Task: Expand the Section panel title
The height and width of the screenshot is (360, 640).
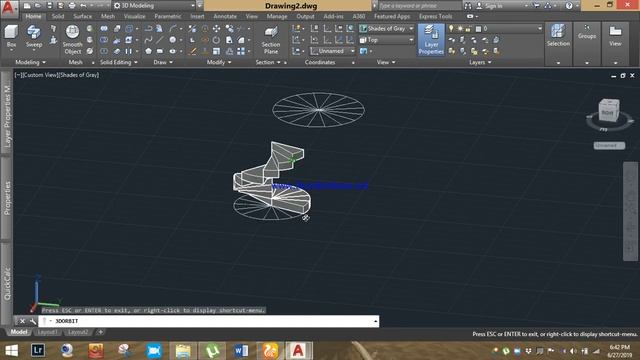Action: point(268,62)
